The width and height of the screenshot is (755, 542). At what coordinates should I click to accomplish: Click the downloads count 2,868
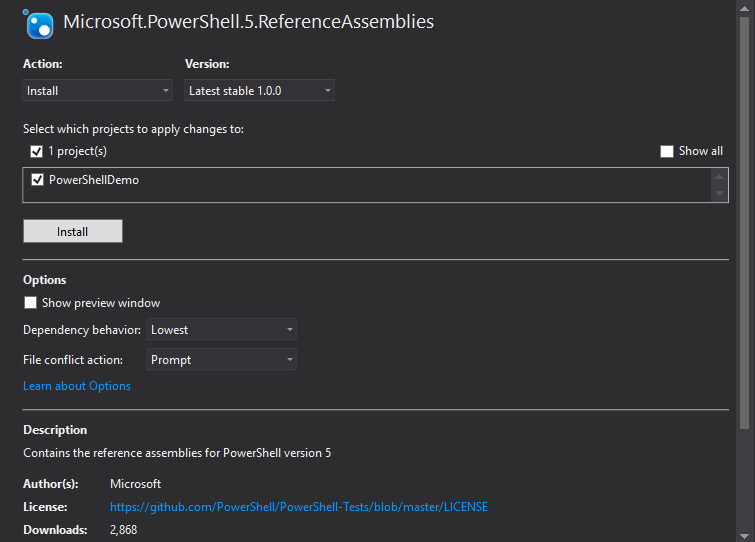pyautogui.click(x=123, y=530)
